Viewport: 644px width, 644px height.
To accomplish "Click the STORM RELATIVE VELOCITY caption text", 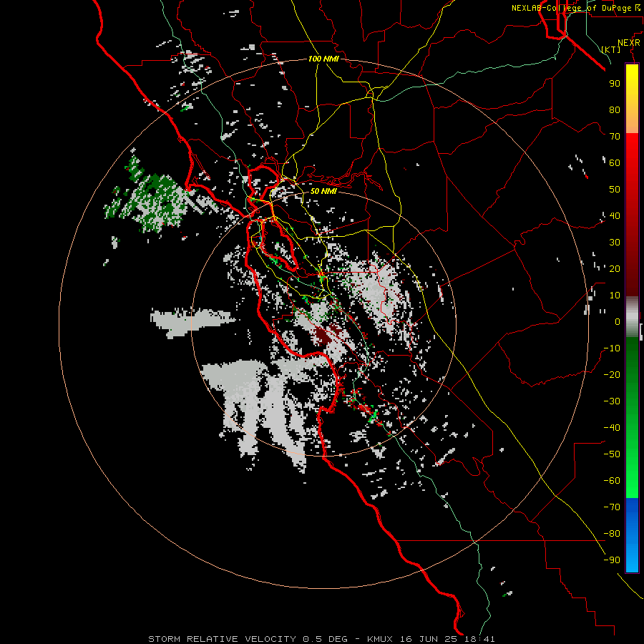I will (x=221, y=639).
